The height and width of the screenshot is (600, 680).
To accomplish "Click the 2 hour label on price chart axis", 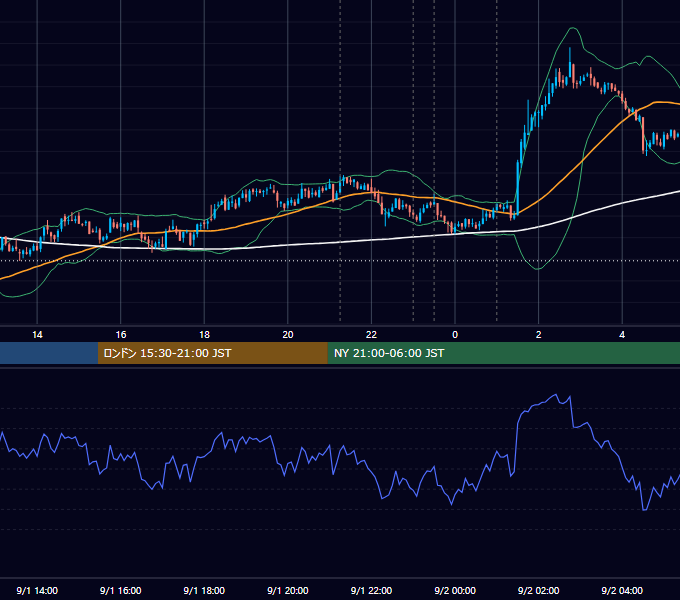I will tap(539, 335).
